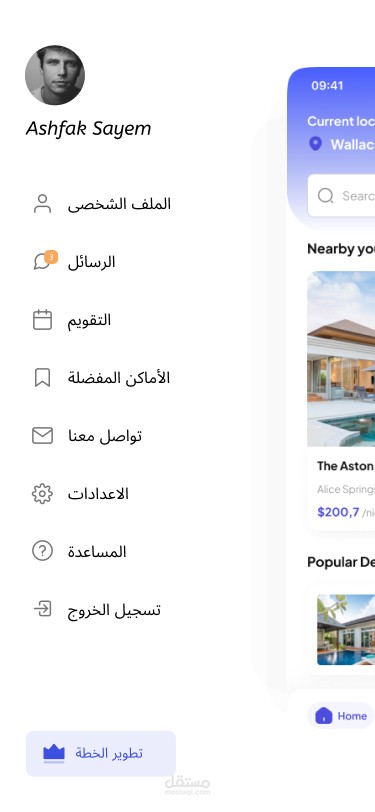Click the envelope icon beside تواصل معنا
The height and width of the screenshot is (812, 375).
tap(42, 436)
